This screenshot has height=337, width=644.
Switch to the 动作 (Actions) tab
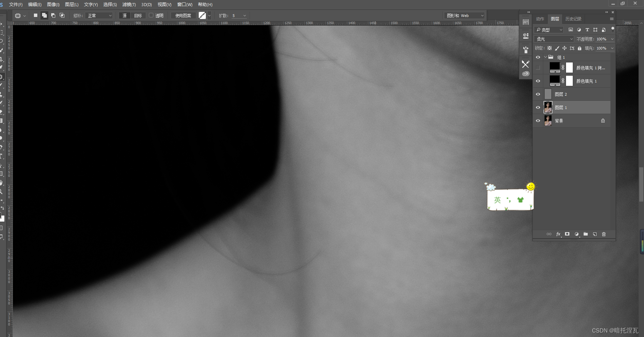(x=540, y=19)
